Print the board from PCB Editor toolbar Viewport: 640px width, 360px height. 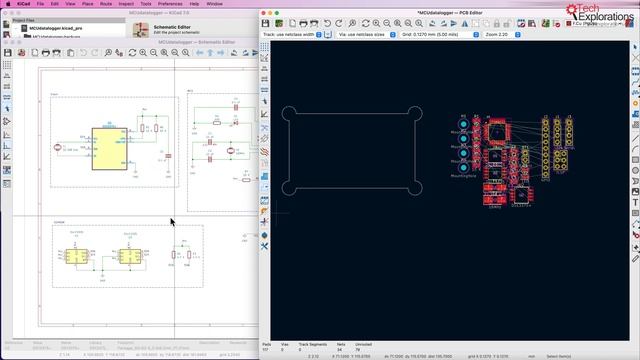pos(303,24)
